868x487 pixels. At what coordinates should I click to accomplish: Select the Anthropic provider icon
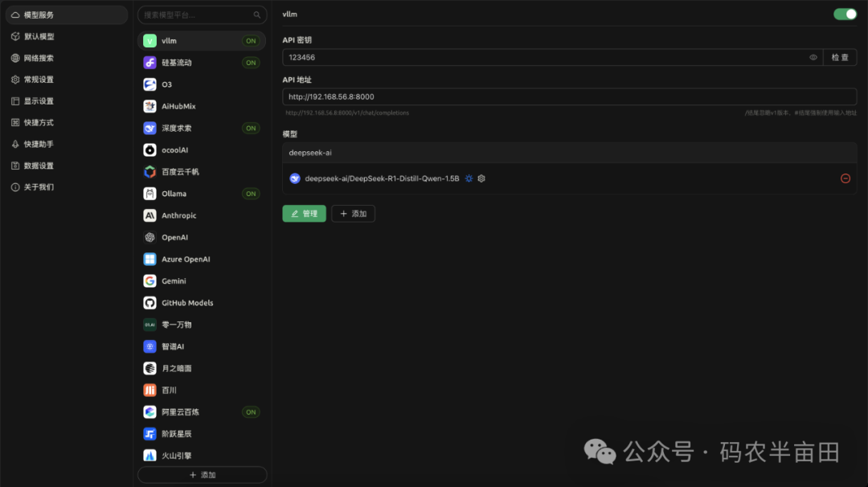pos(149,216)
